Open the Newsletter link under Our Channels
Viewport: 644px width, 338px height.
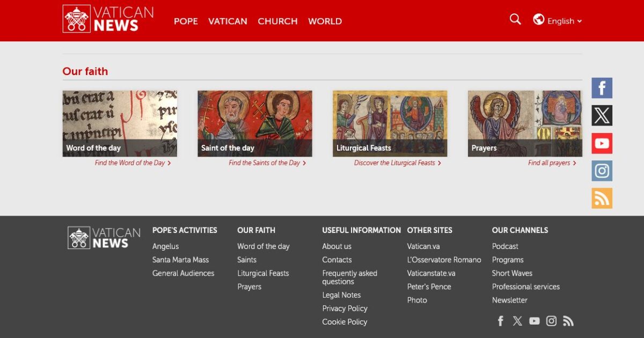[510, 300]
